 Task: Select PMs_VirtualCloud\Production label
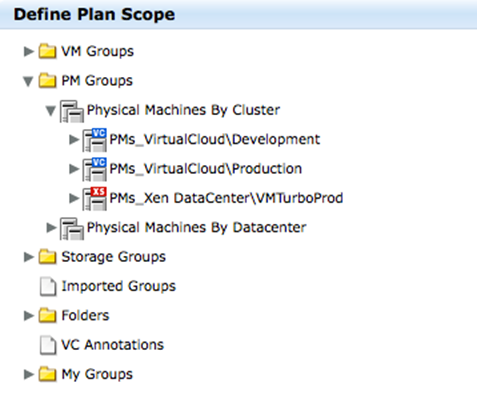(x=206, y=169)
